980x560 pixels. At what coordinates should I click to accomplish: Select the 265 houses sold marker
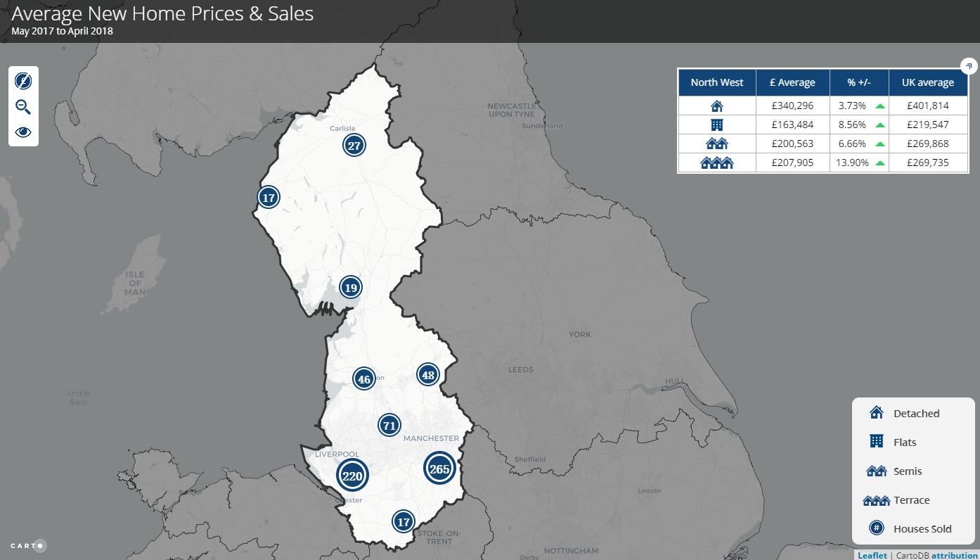pos(439,469)
